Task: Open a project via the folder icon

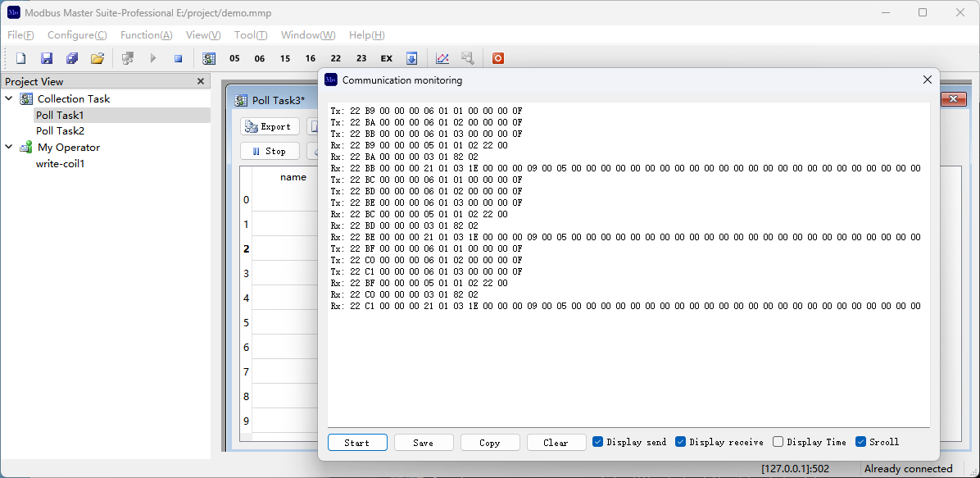Action: 97,58
